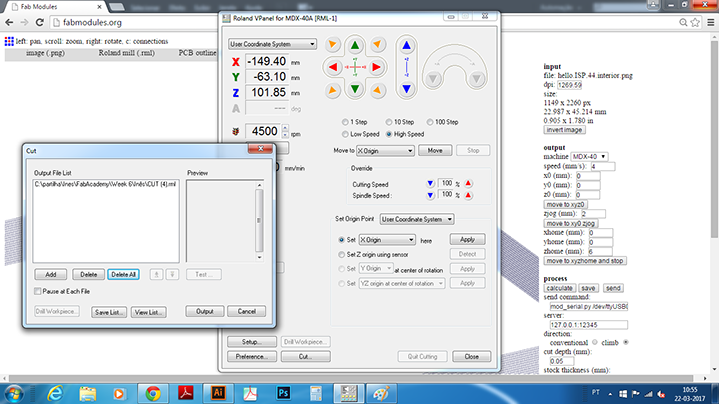The width and height of the screenshot is (719, 404).
Task: Click the spindle rpm up stepper
Action: tap(286, 128)
